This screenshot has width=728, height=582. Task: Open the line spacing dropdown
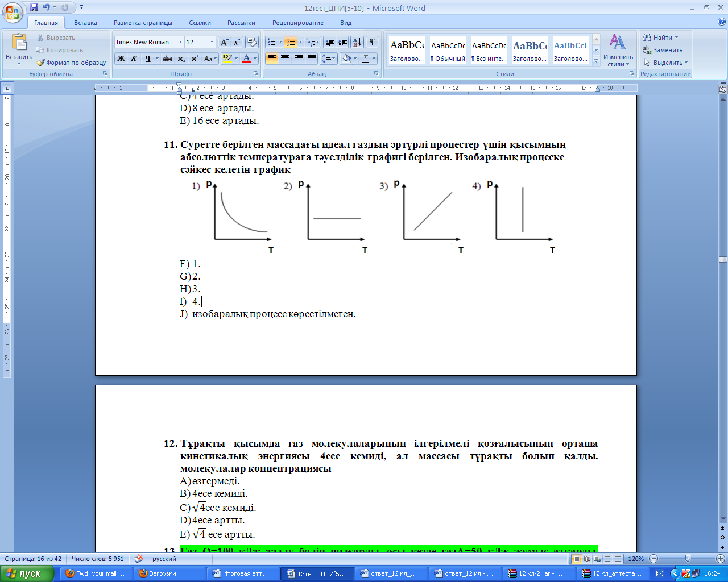click(x=328, y=58)
